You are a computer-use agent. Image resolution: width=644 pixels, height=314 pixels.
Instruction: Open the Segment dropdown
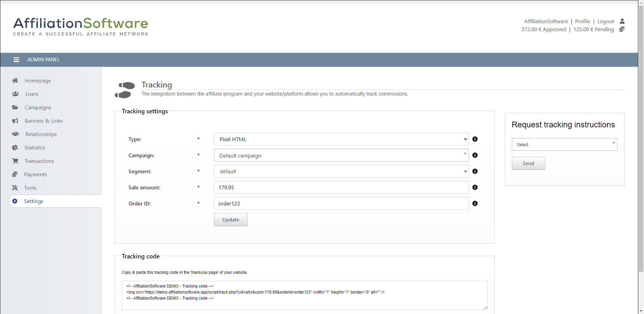coord(341,171)
